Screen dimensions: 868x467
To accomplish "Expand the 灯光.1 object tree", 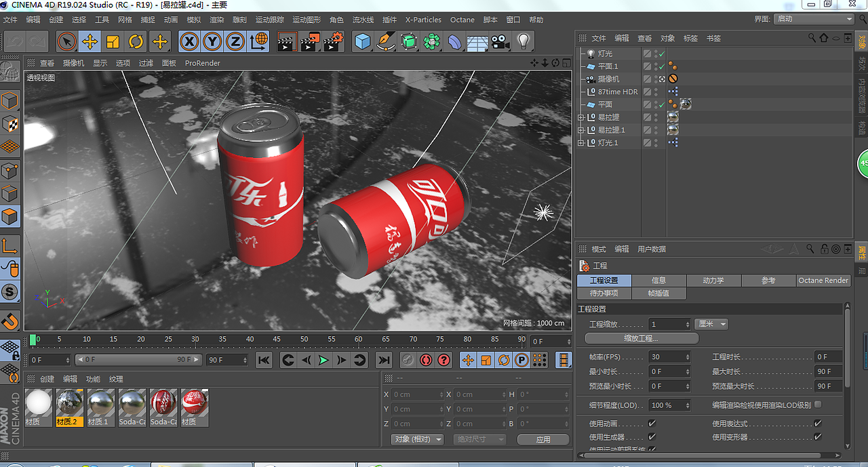I will (x=580, y=143).
